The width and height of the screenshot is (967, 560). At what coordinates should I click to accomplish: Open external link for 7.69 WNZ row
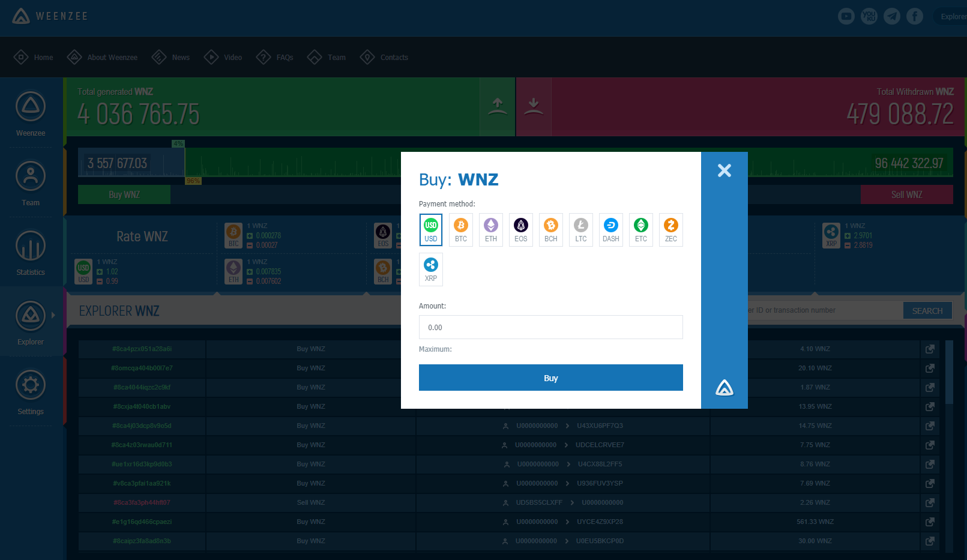[930, 483]
